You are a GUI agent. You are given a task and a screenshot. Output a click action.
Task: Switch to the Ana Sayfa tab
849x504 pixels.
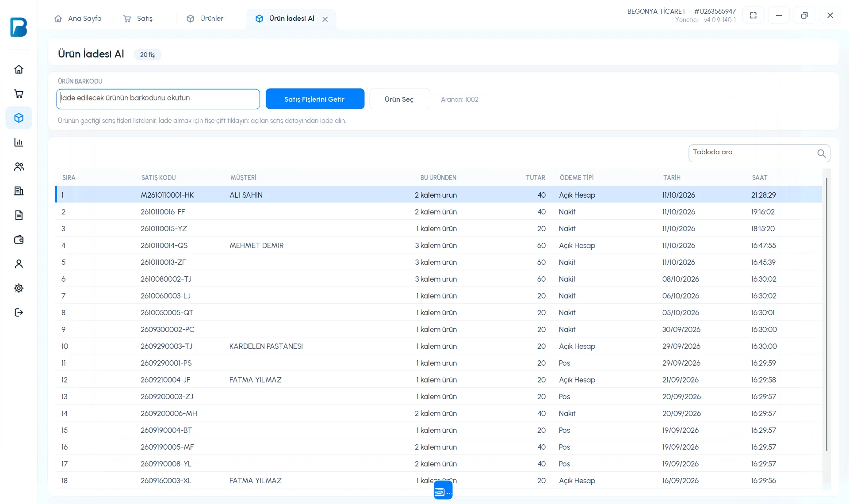point(78,19)
